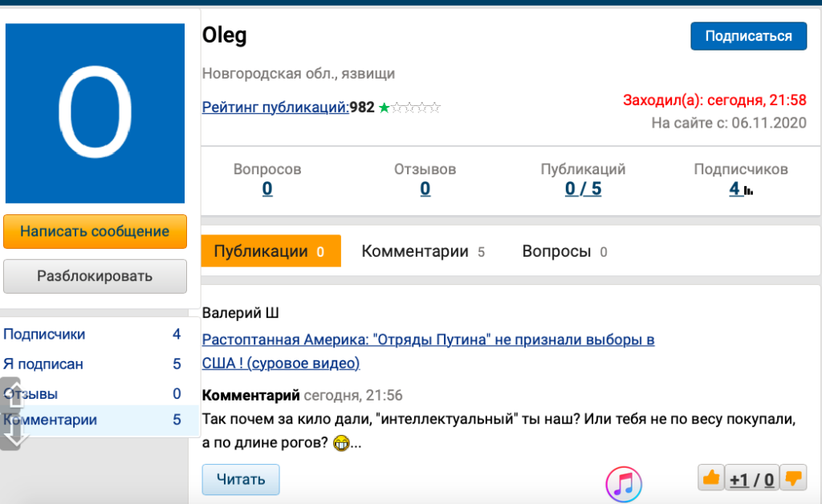Screen dimensions: 822x504
Task: Click the down arrow scroll widget
Action: pos(11,434)
